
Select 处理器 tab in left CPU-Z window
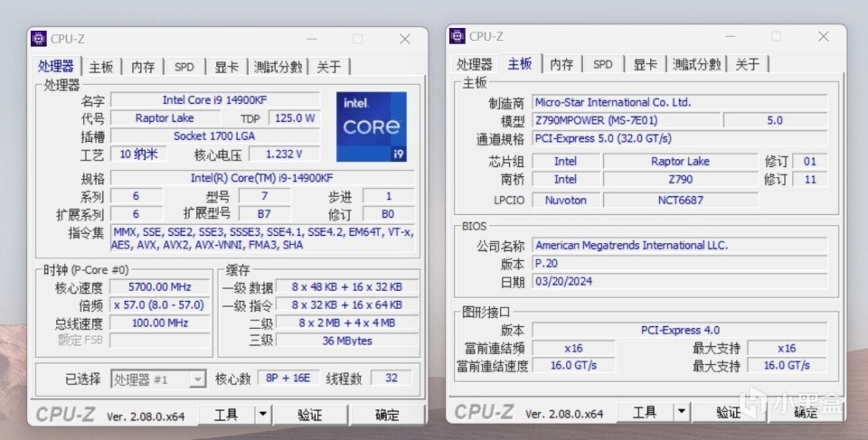(56, 66)
